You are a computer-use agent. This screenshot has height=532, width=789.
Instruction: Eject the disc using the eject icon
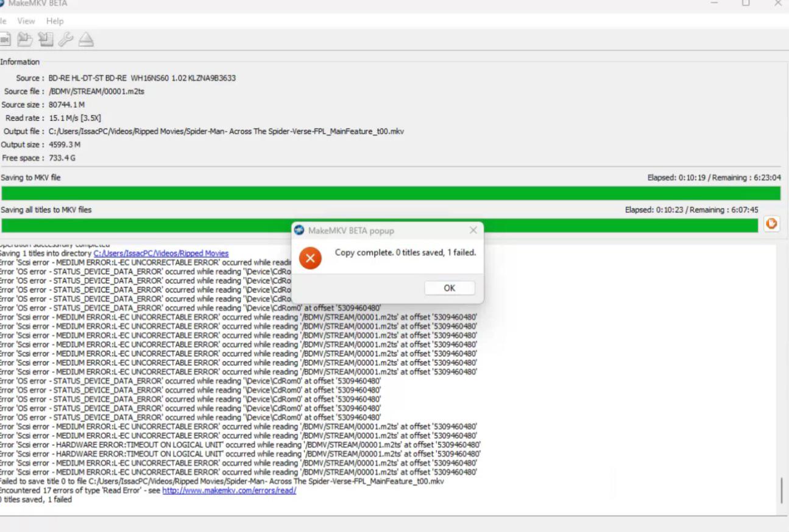pyautogui.click(x=86, y=40)
